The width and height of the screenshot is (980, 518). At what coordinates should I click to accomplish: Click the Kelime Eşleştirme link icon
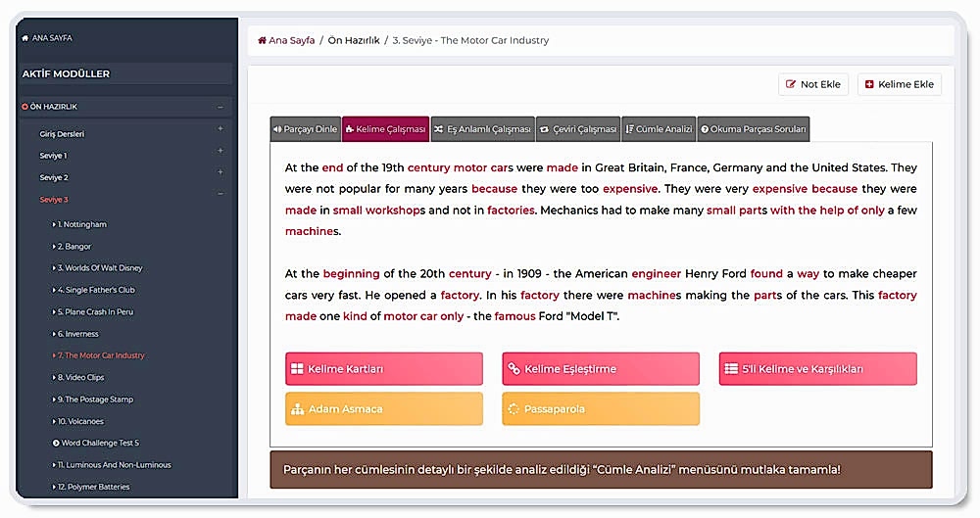pos(514,369)
